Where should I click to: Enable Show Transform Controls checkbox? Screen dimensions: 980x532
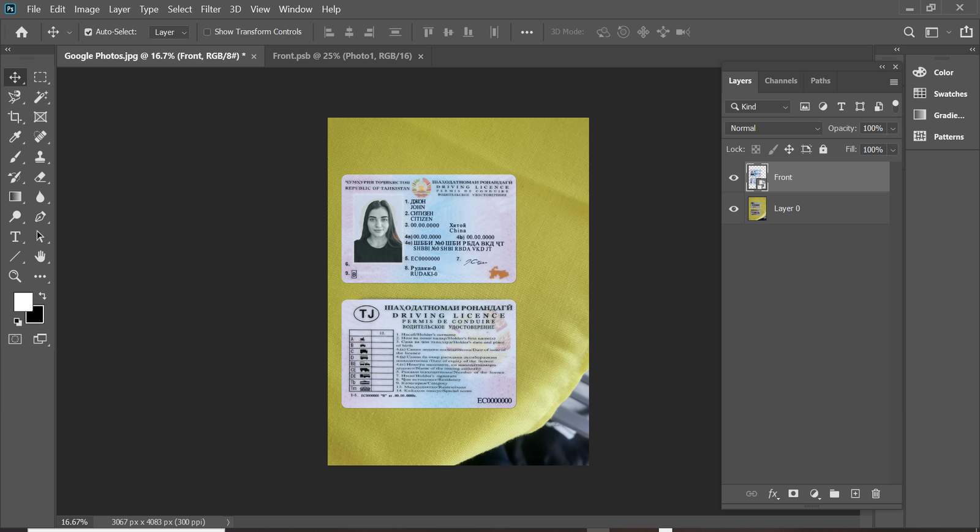[207, 32]
